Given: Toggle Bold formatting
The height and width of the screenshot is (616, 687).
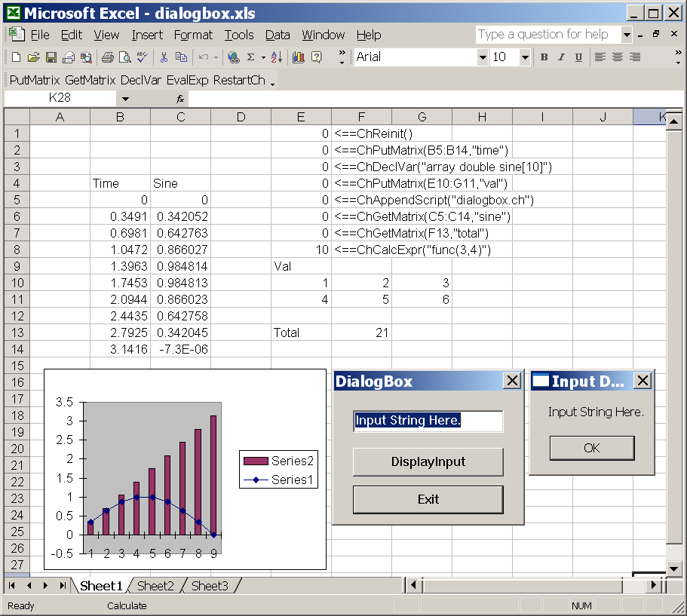Looking at the screenshot, I should [544, 57].
